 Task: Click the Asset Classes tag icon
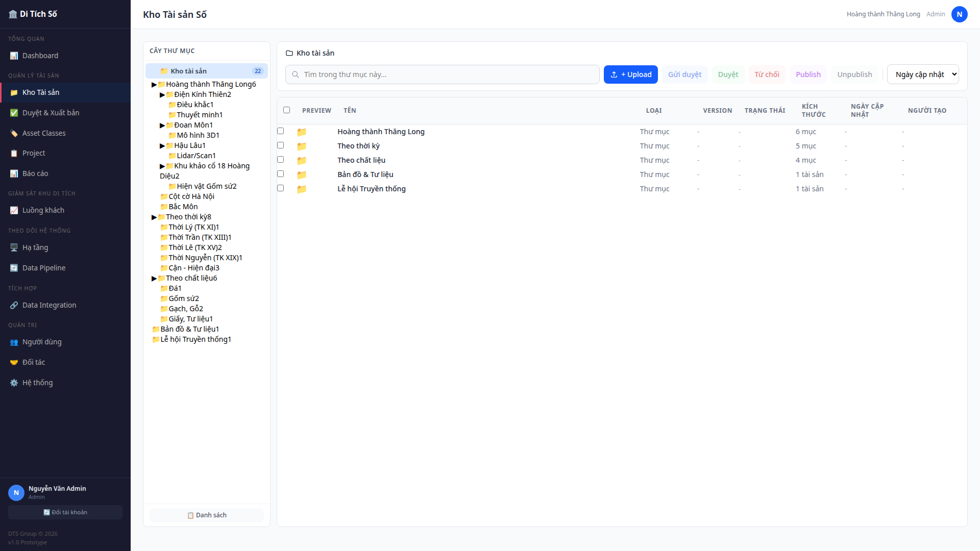point(14,133)
